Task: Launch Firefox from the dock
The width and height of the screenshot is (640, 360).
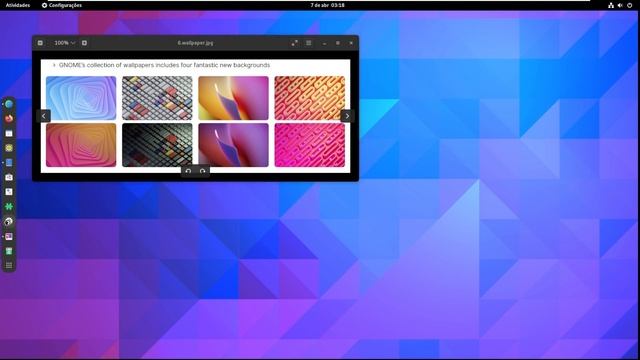Action: coord(9,119)
